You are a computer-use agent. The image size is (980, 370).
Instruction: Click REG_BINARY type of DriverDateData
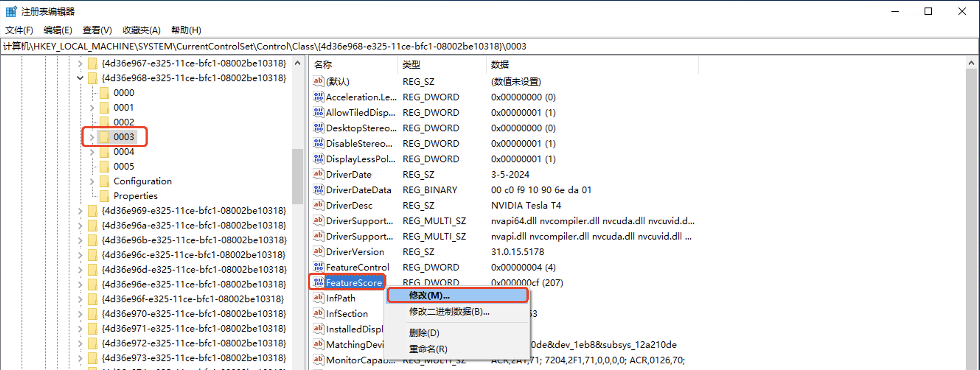(x=430, y=190)
